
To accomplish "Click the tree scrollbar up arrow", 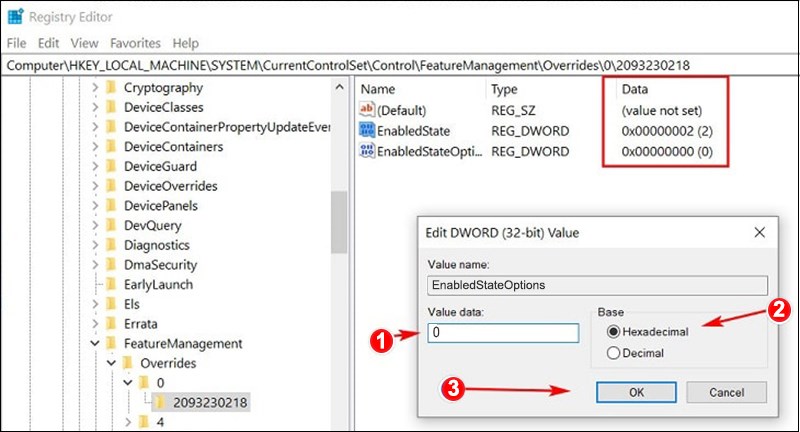I will coord(339,87).
